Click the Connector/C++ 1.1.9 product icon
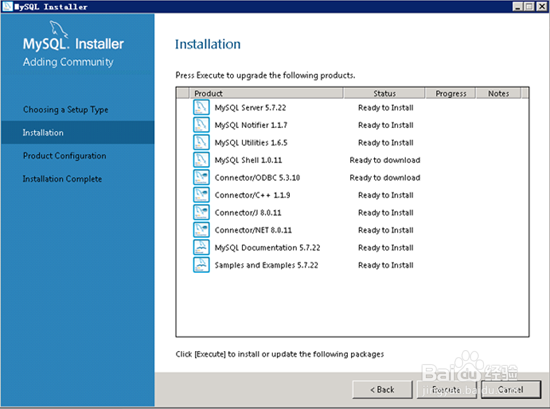550x409 pixels. point(201,195)
